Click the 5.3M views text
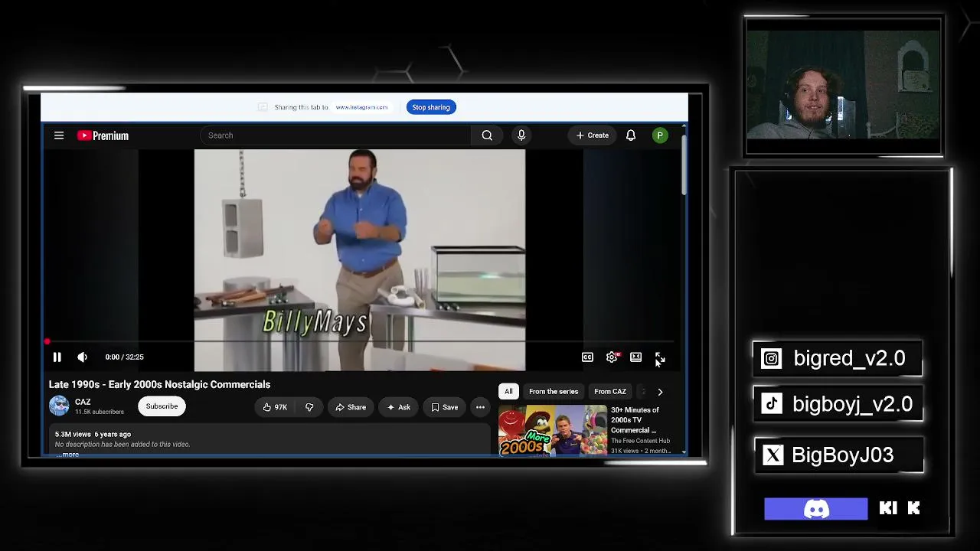Viewport: 980px width, 551px height. pyautogui.click(x=73, y=435)
